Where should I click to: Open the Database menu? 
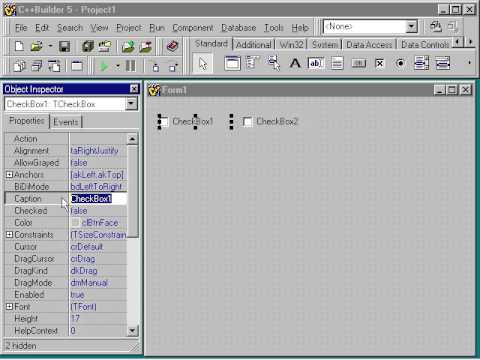click(x=239, y=28)
